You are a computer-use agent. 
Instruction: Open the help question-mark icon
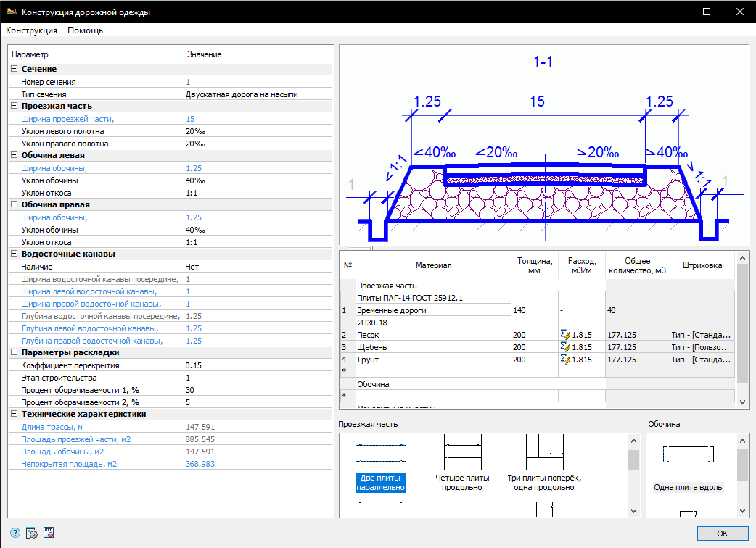click(15, 533)
